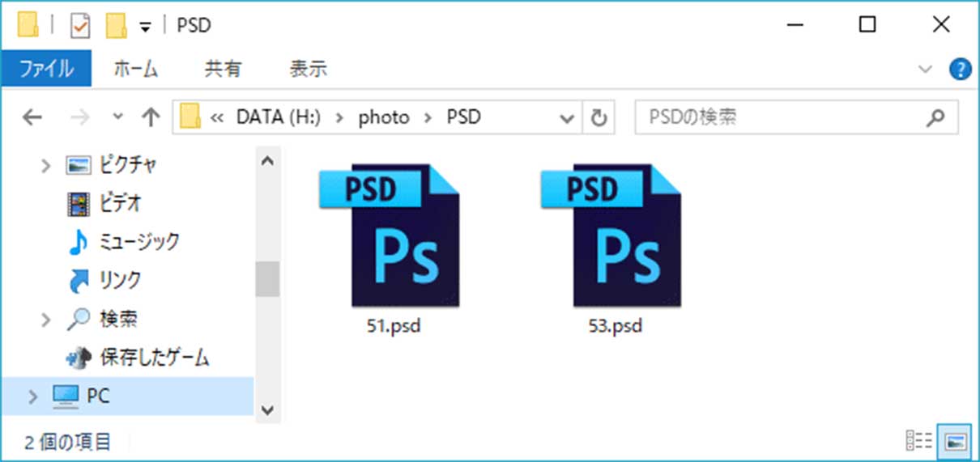This screenshot has width=980, height=462.
Task: Click the folder icon in address bar
Action: (190, 117)
